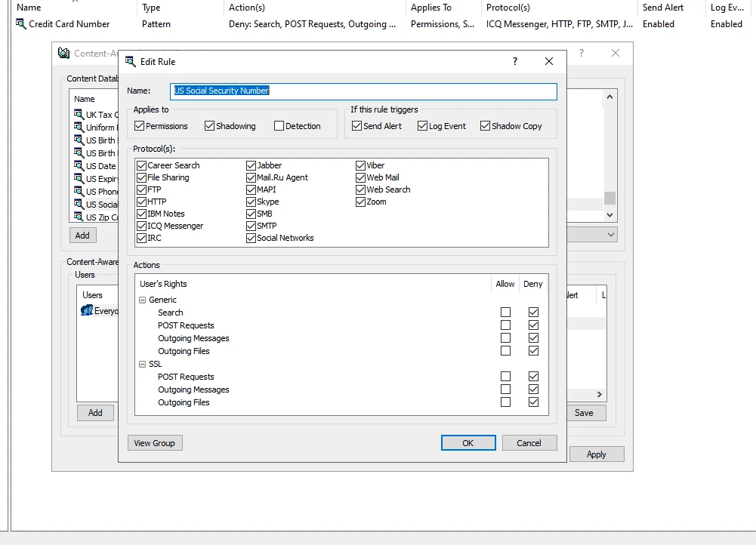Screen dimensions: 756x545
Task: Uncheck the Skype protocol
Action: (x=251, y=202)
